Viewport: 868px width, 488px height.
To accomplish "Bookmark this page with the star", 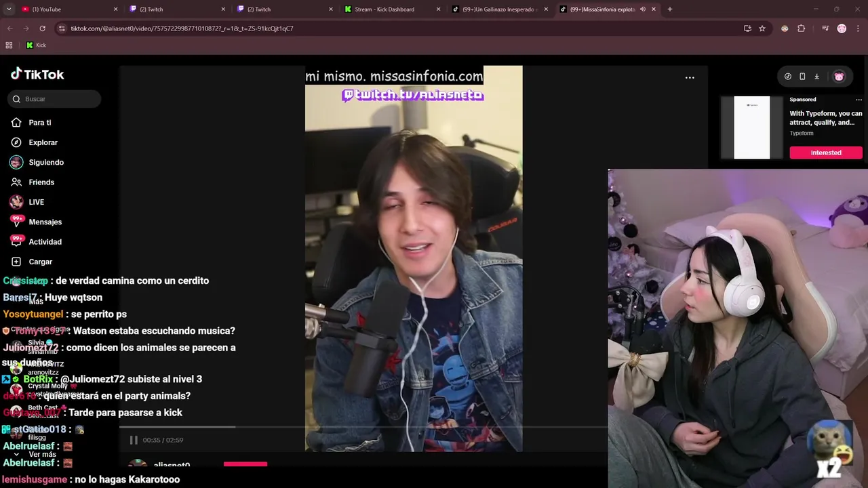I will [x=762, y=28].
